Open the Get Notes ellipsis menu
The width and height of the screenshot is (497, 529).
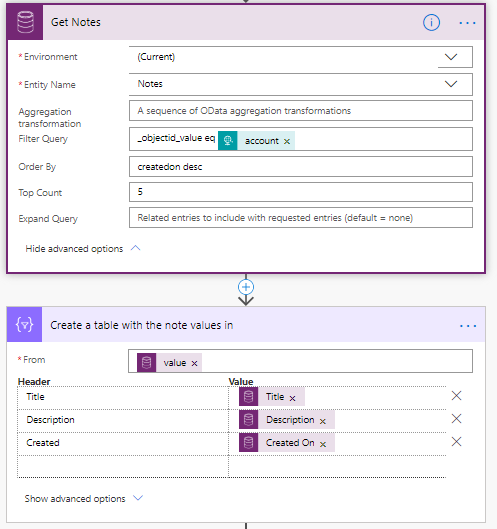tap(467, 23)
